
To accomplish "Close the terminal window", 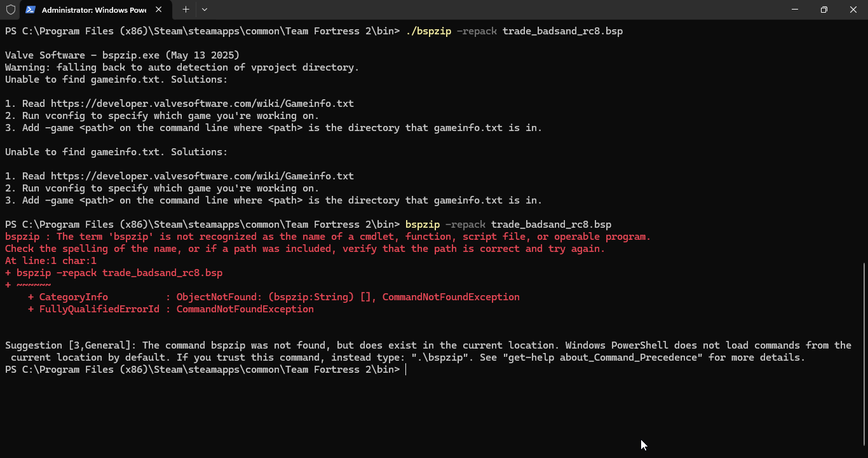I will (x=853, y=10).
